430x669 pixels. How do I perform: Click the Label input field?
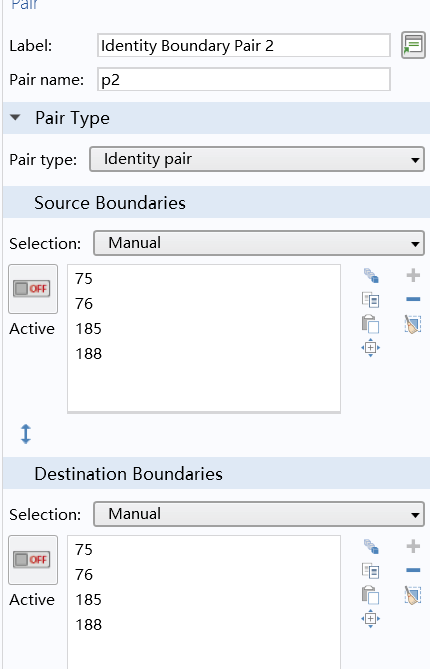244,45
